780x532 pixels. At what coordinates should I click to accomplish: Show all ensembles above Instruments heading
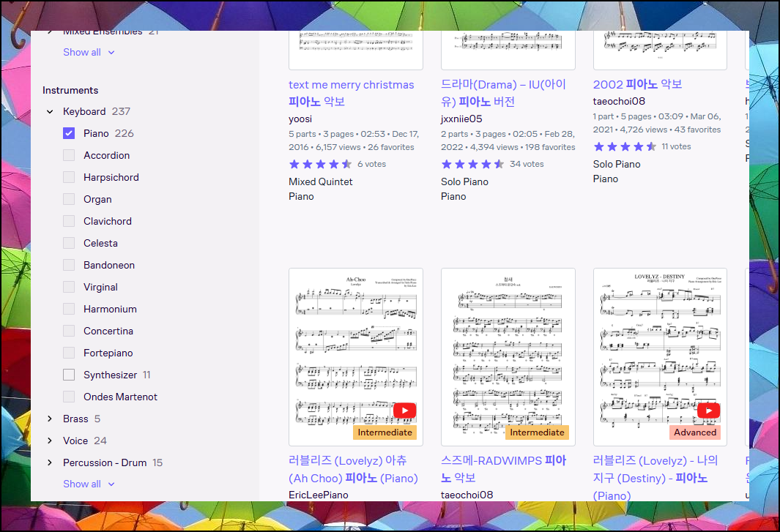click(89, 52)
